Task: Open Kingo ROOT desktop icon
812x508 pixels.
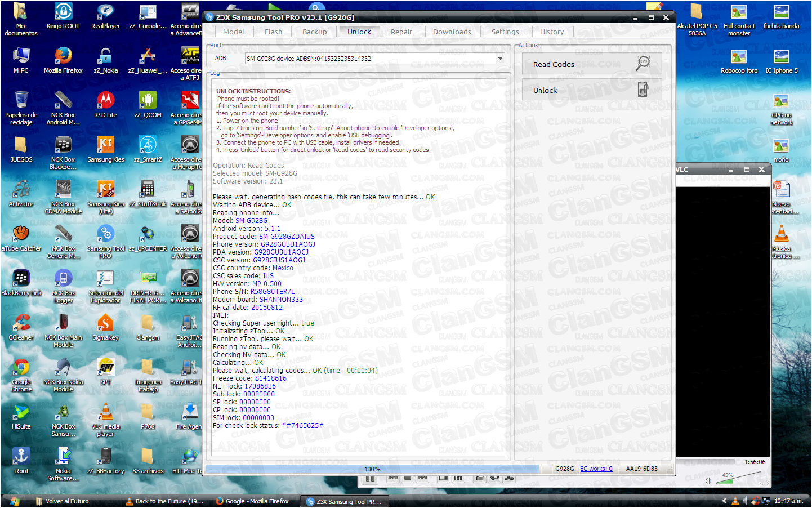Action: (x=63, y=16)
